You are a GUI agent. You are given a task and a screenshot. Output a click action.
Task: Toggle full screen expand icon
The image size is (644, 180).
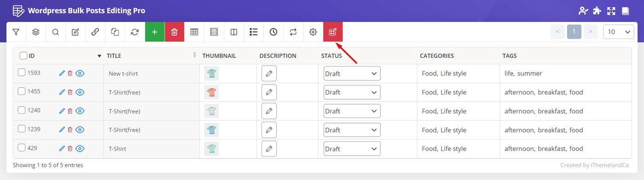pyautogui.click(x=611, y=11)
